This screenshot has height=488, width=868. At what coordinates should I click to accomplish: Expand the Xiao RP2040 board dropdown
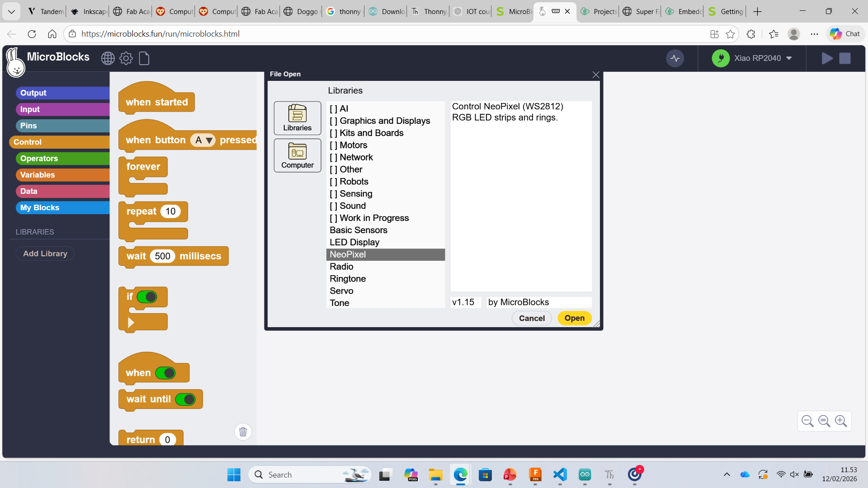[789, 58]
